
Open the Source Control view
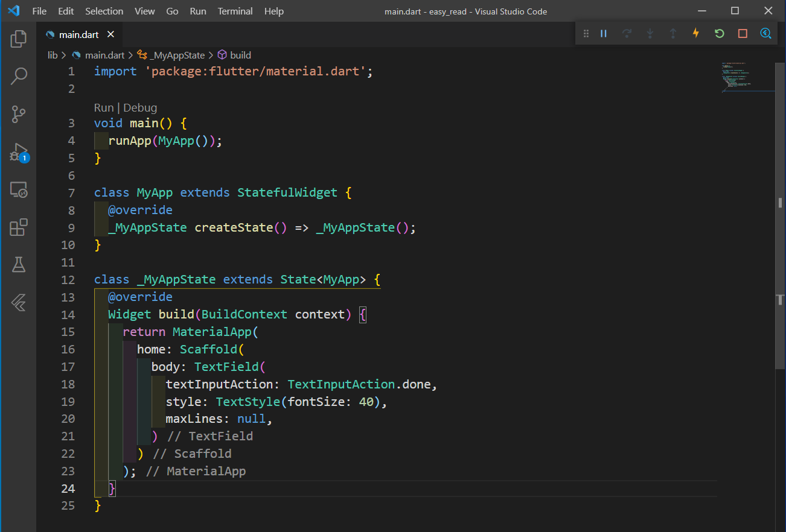[19, 114]
